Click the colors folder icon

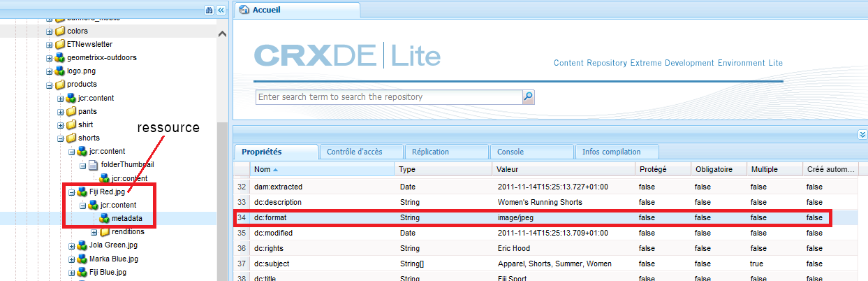(x=60, y=31)
